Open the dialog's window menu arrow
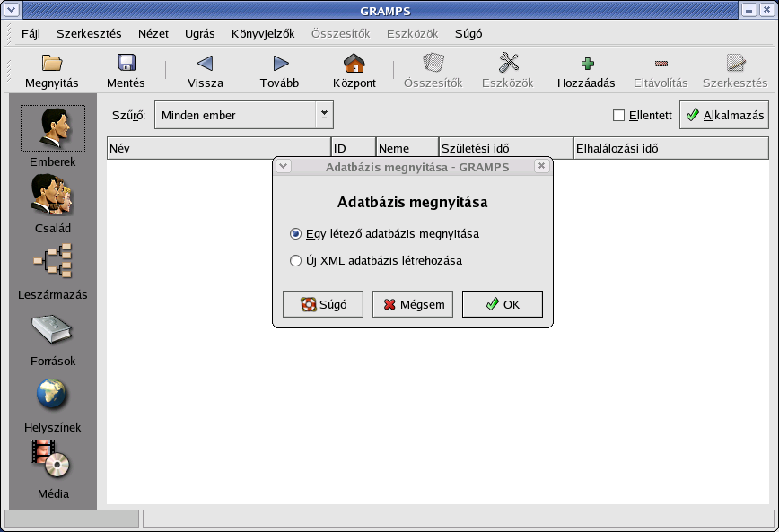 tap(284, 166)
